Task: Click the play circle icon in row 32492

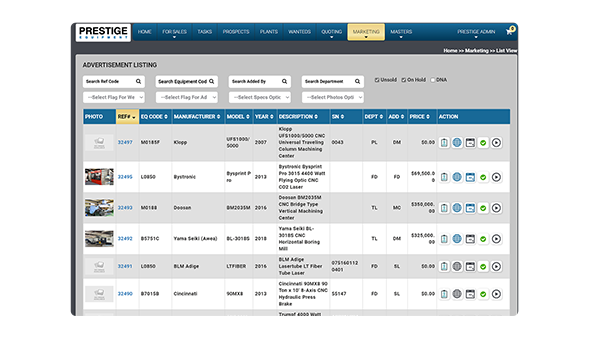Action: pyautogui.click(x=496, y=238)
